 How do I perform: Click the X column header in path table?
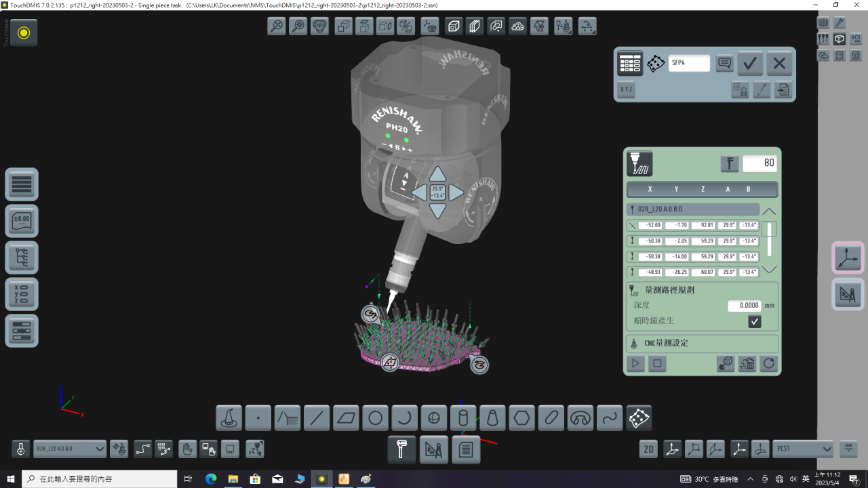pos(650,190)
